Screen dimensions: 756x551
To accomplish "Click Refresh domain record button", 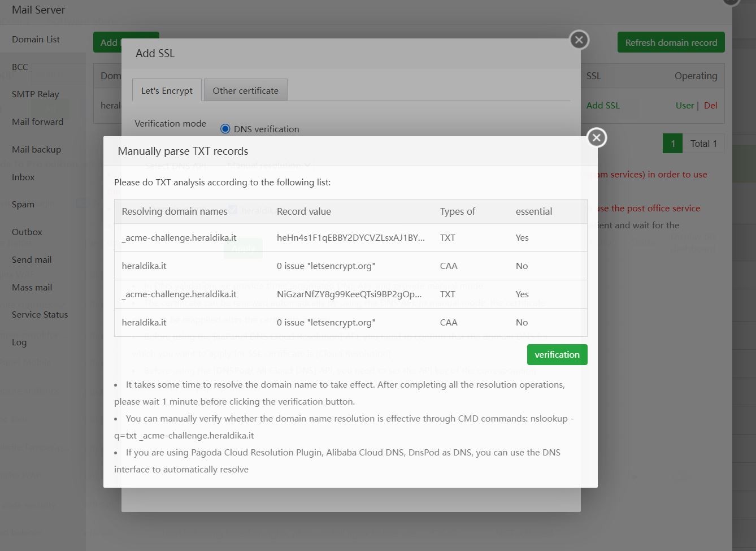I will 671,42.
